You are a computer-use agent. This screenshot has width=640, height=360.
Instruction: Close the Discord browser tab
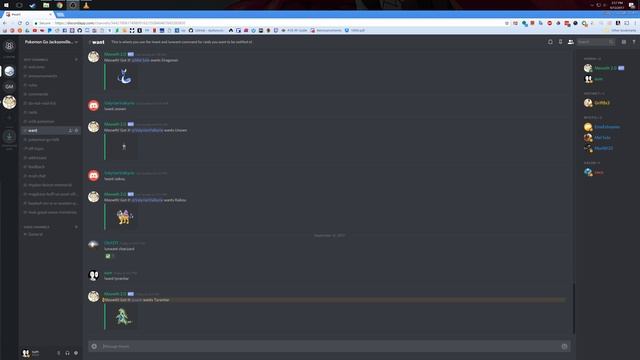(x=51, y=14)
